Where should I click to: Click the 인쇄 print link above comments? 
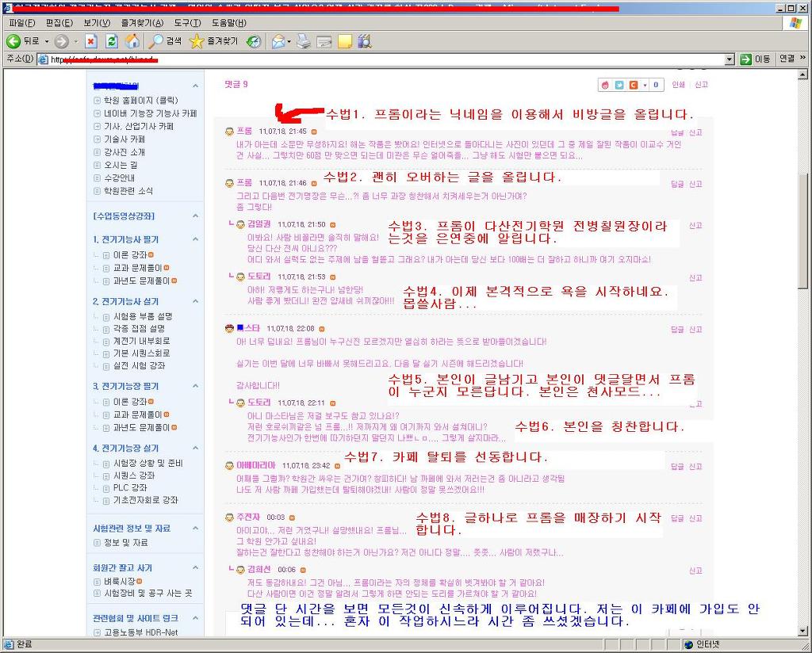(x=678, y=85)
